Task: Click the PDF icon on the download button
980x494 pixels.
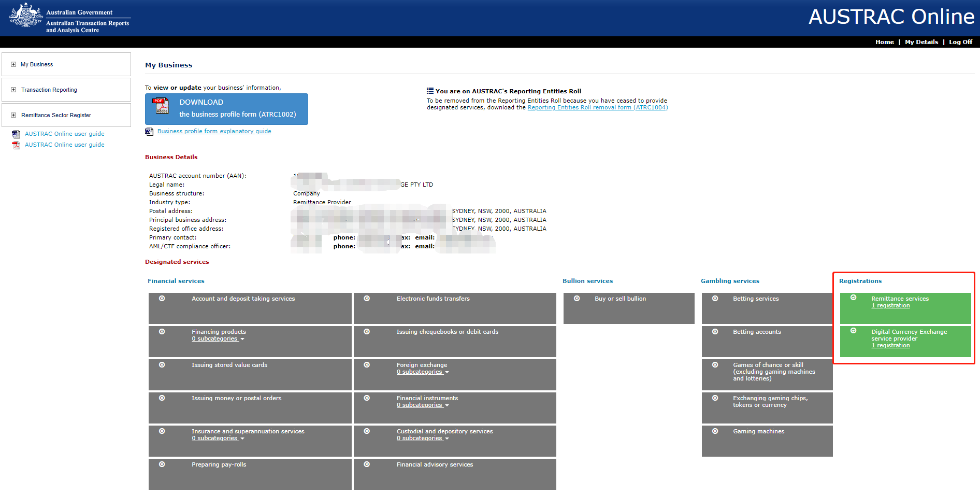Action: pos(161,106)
